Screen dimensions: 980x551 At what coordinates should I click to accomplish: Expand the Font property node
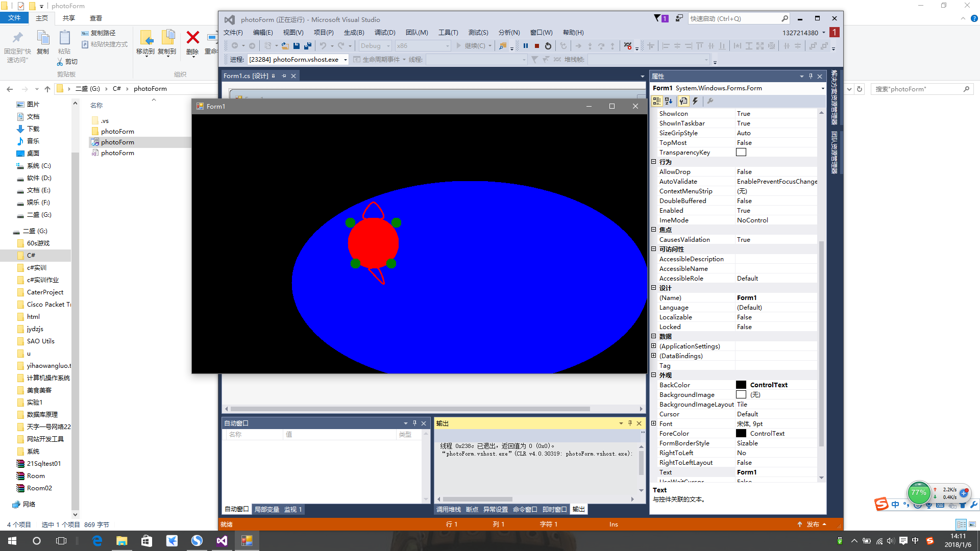653,423
